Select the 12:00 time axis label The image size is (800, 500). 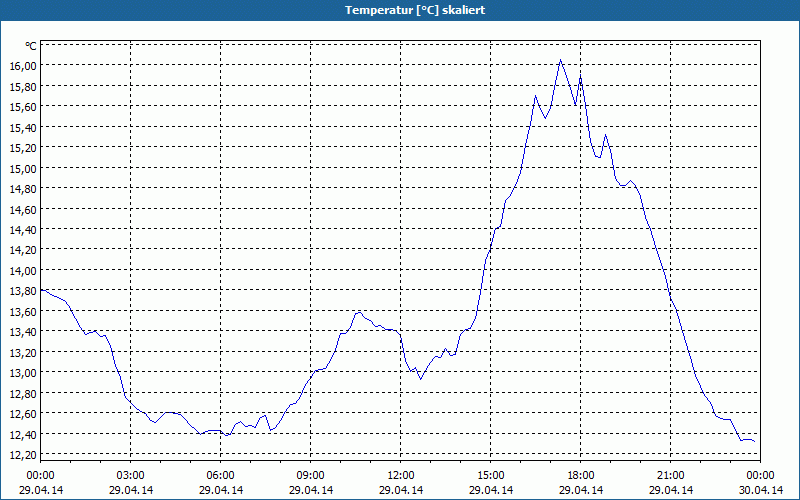[401, 475]
